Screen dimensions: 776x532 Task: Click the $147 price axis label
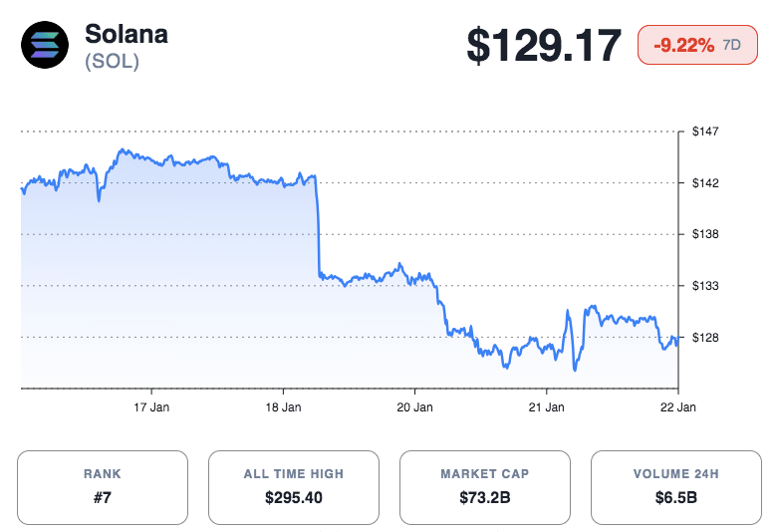coord(705,132)
